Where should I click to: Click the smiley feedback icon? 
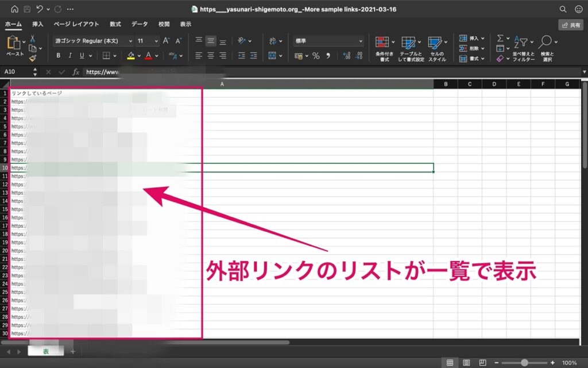click(579, 9)
